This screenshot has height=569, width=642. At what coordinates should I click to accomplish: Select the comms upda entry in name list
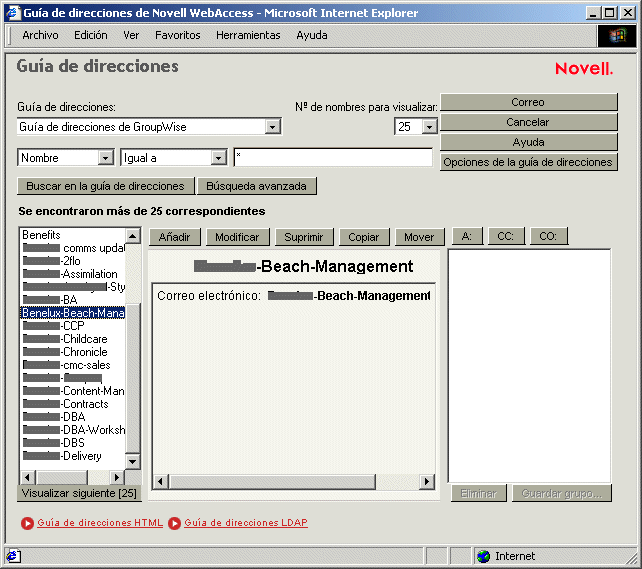pyautogui.click(x=72, y=248)
